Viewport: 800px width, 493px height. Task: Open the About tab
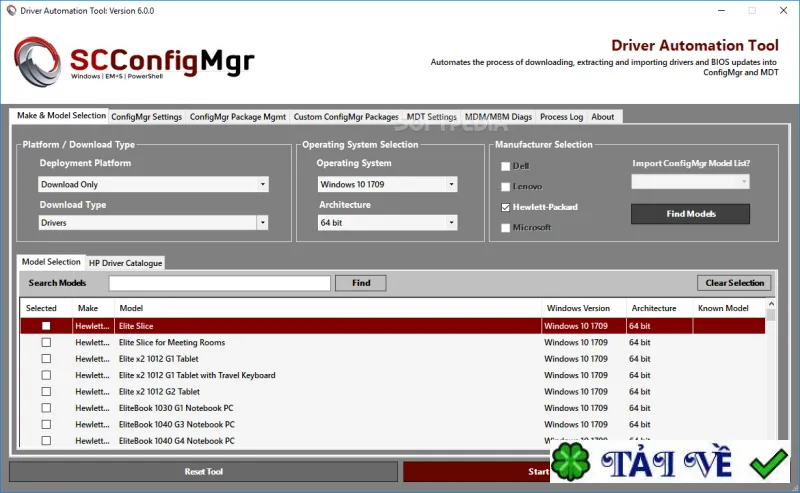coord(603,117)
